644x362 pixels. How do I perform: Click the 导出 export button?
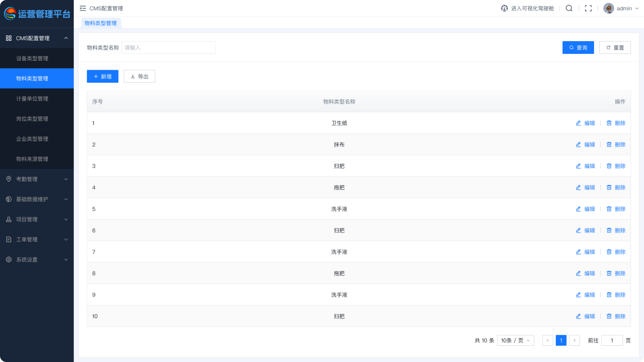pyautogui.click(x=139, y=76)
